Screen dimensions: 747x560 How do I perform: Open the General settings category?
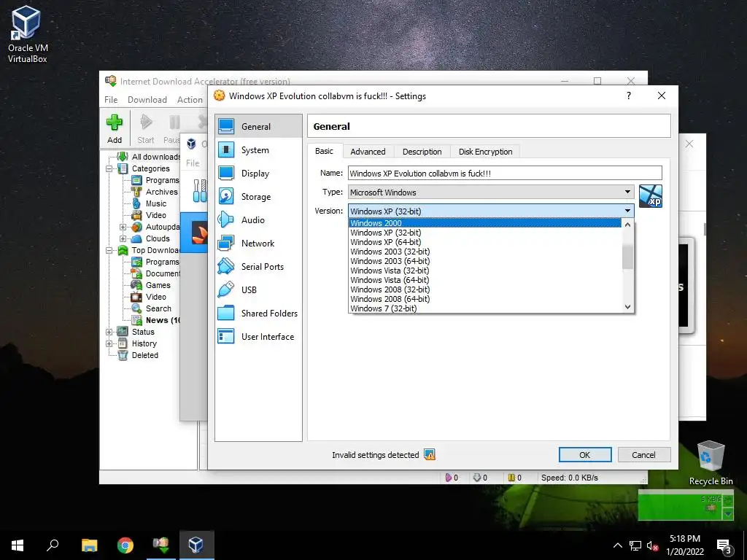pyautogui.click(x=258, y=126)
